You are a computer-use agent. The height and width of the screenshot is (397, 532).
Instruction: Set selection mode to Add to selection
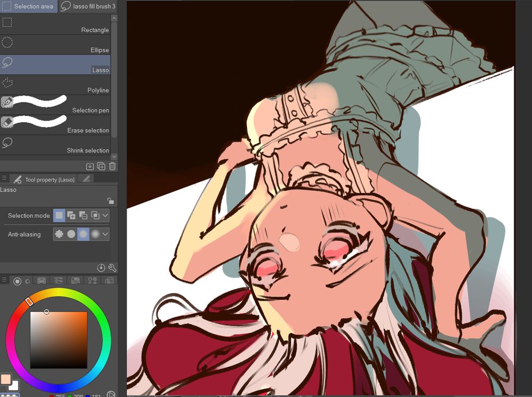coord(71,215)
